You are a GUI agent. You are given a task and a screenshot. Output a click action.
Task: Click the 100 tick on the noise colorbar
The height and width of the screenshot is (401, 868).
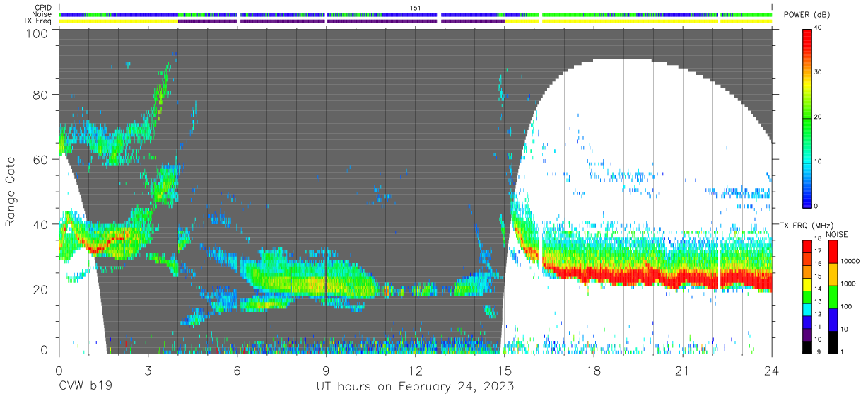(845, 306)
